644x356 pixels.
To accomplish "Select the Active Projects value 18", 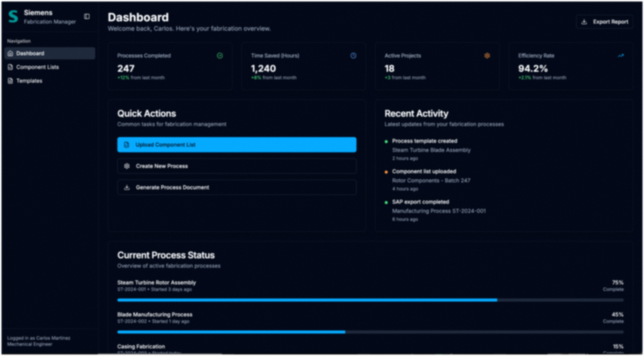I will (x=389, y=69).
